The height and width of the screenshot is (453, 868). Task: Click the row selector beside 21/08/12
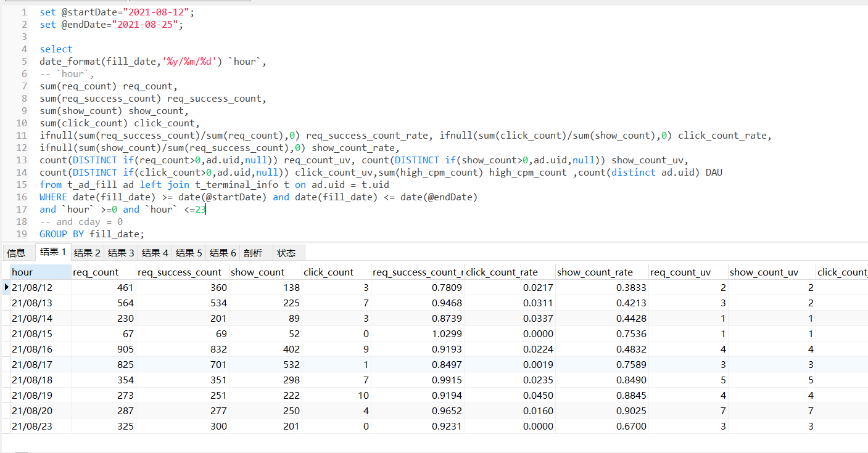[5, 287]
